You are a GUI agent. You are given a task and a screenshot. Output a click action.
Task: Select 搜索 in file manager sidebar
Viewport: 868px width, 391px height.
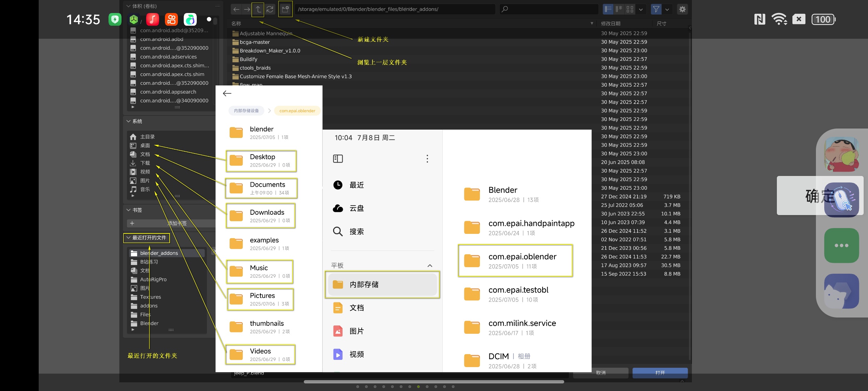(383, 231)
